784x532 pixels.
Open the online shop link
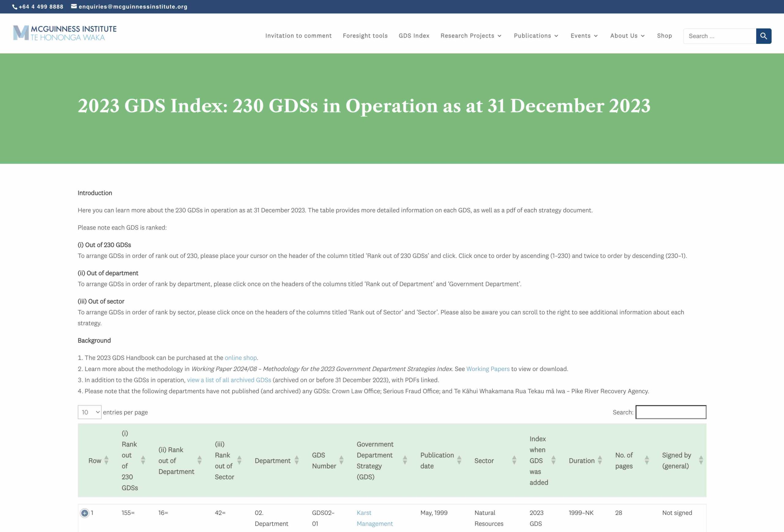tap(240, 358)
